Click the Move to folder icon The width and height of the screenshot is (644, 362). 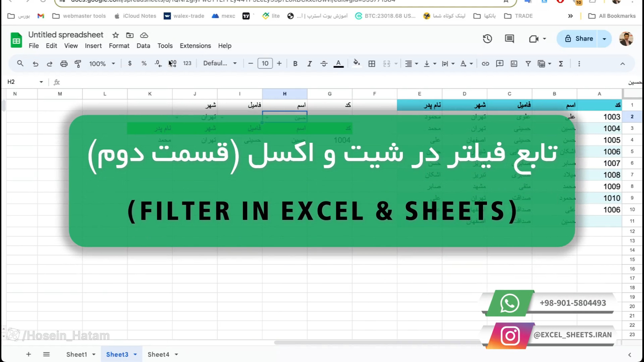[130, 35]
